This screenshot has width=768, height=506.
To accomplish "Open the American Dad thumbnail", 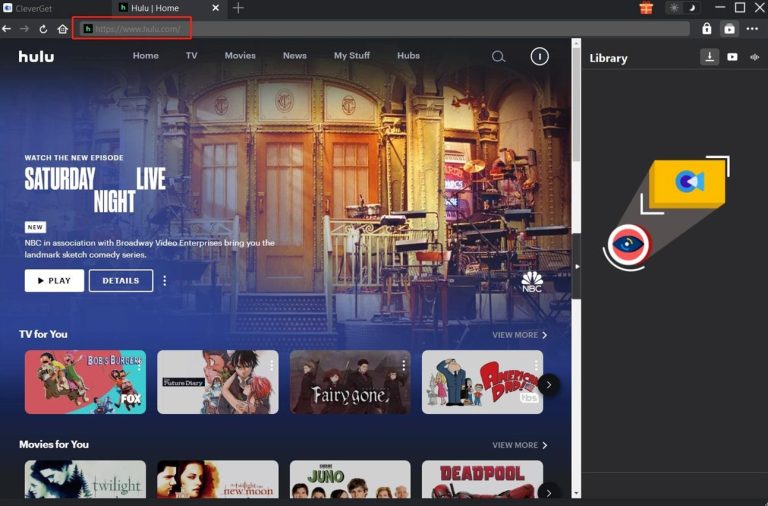I will 482,382.
